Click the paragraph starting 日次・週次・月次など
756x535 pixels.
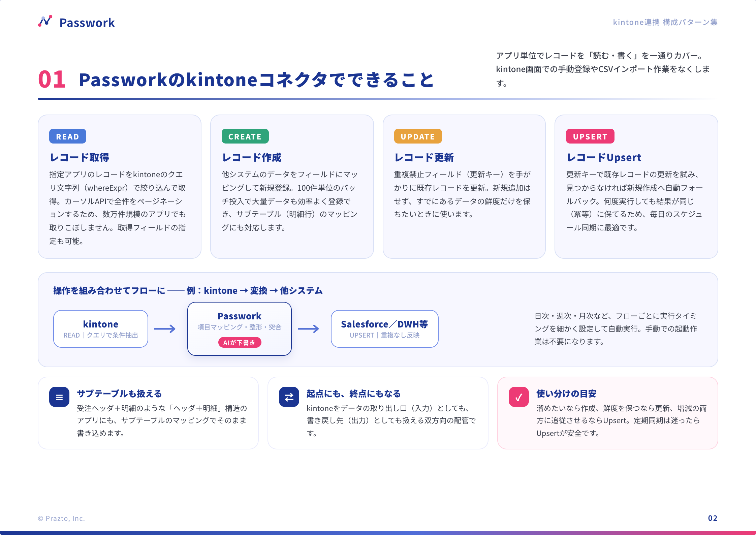[x=616, y=329]
